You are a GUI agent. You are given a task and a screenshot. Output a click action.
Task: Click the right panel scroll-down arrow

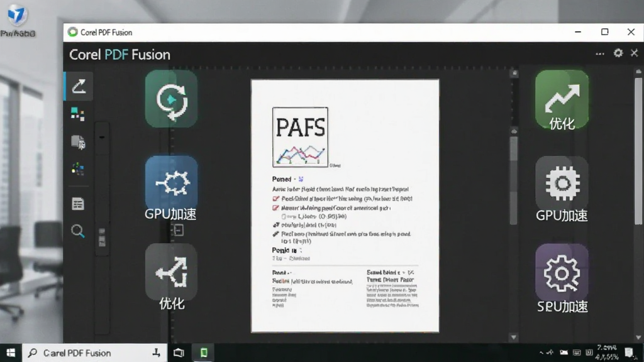click(638, 337)
